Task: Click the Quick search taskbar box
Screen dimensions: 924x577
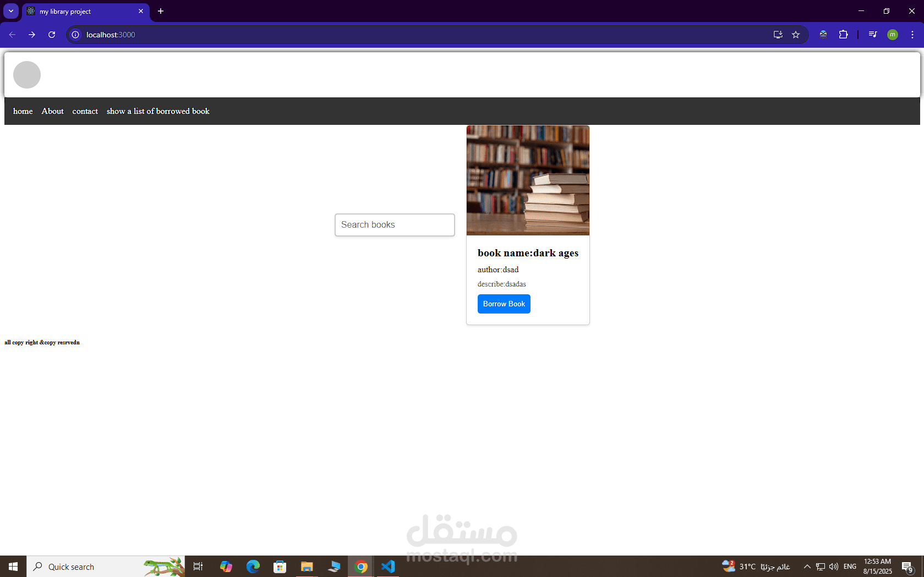Action: pos(106,567)
